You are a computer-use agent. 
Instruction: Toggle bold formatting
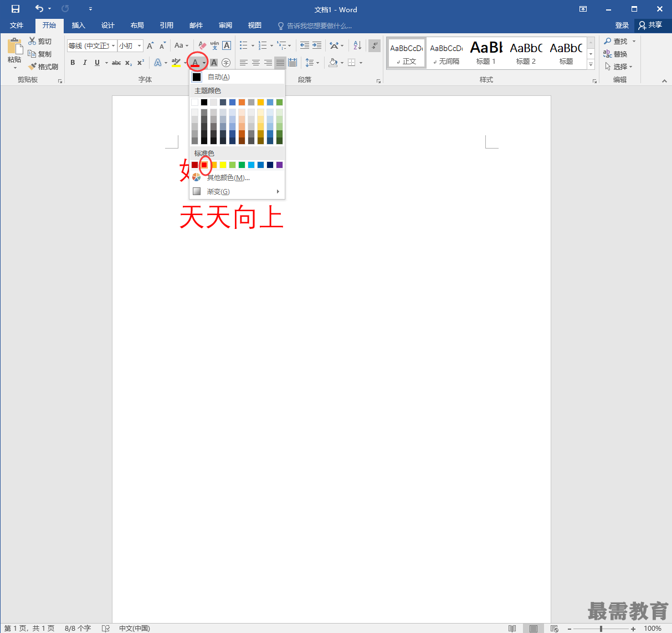pyautogui.click(x=73, y=63)
